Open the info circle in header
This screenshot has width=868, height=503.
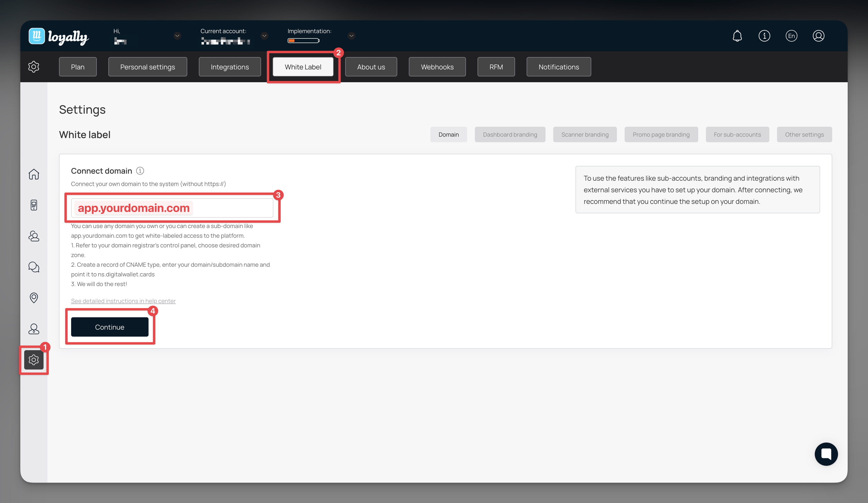click(x=764, y=36)
